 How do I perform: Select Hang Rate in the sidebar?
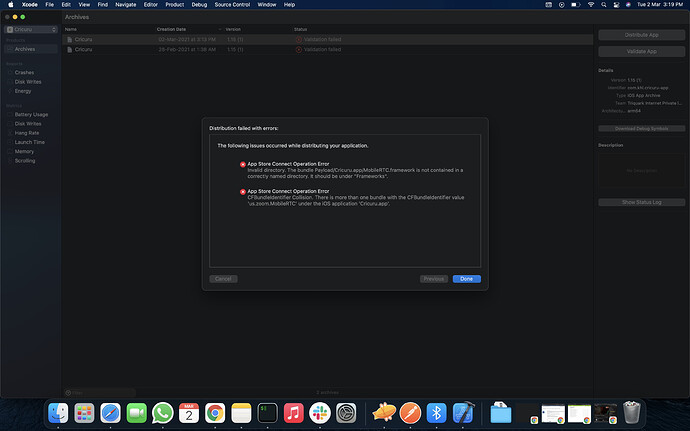[27, 133]
